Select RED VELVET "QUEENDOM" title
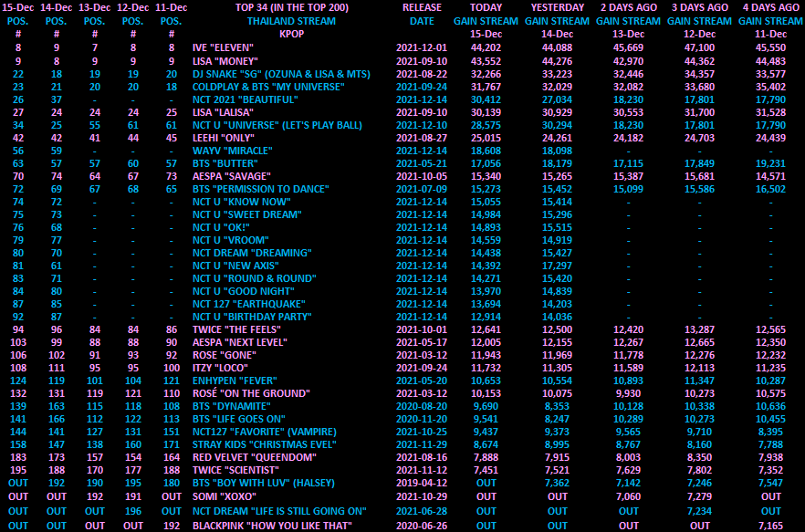The width and height of the screenshot is (805, 532). tap(254, 457)
